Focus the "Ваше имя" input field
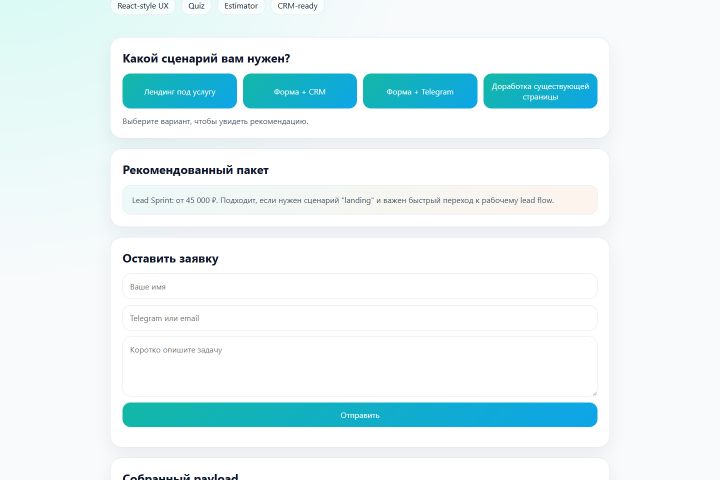720x480 pixels. 360,287
